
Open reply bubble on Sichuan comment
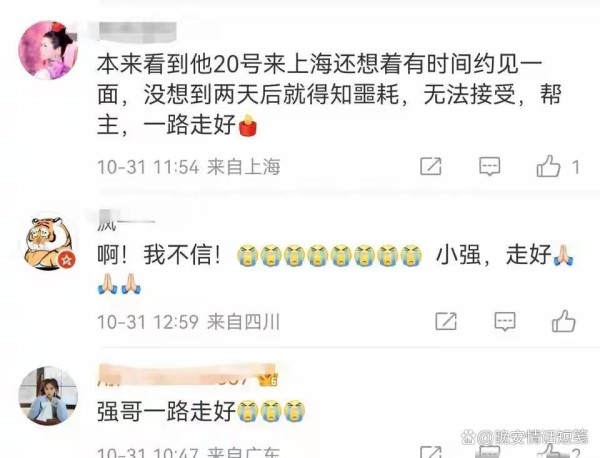pyautogui.click(x=505, y=321)
